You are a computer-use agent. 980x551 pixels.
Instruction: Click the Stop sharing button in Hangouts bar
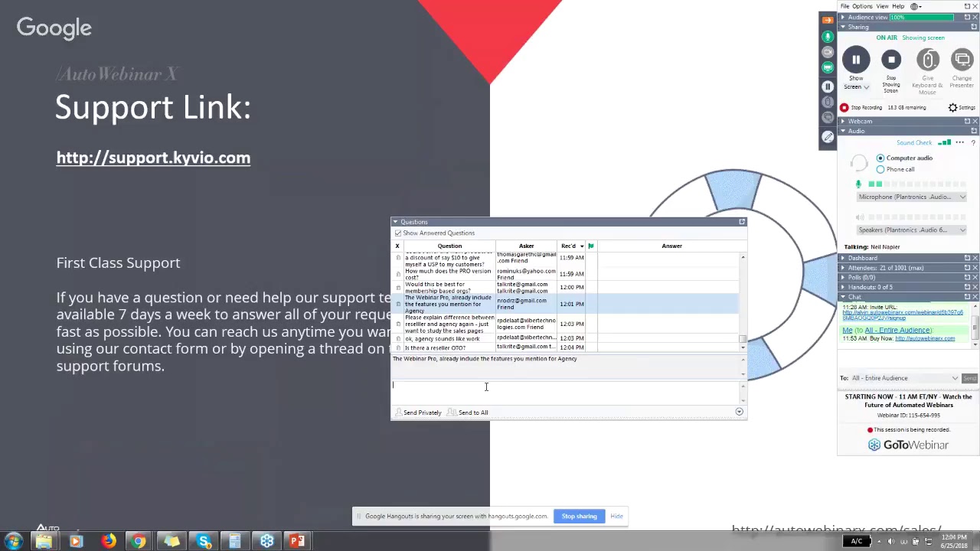pyautogui.click(x=579, y=516)
